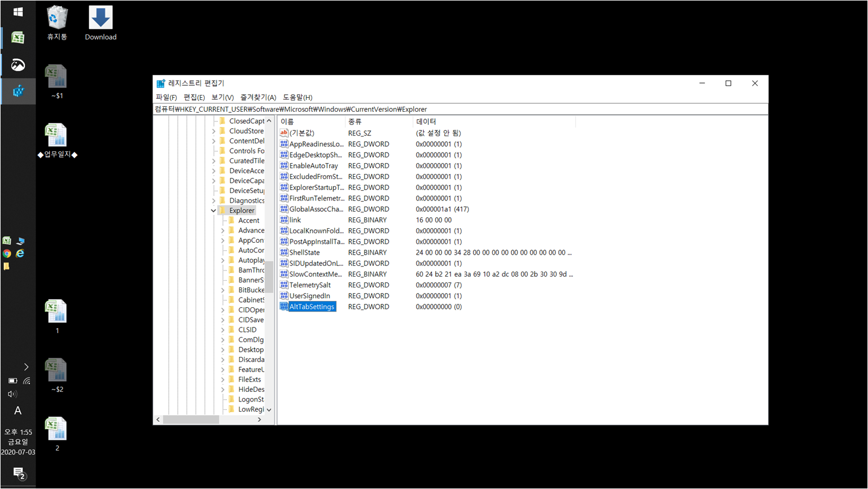Select the UserSignedIn value name
The width and height of the screenshot is (868, 489).
point(310,296)
